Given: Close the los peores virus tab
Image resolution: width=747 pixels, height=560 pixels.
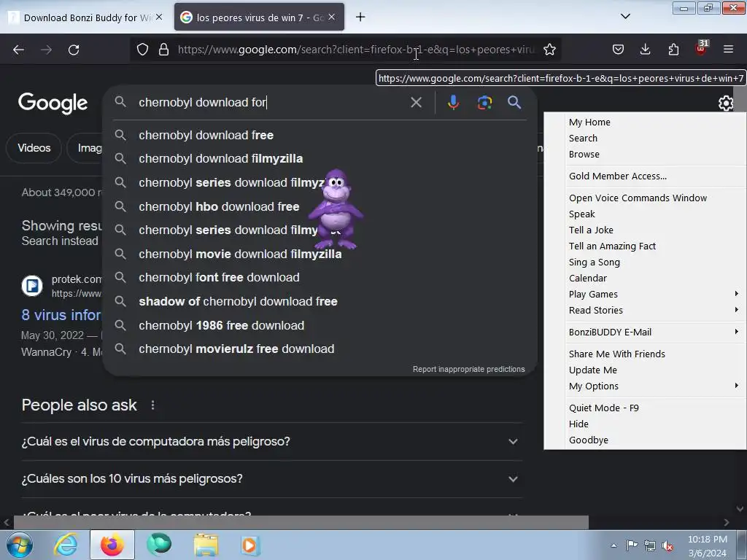Looking at the screenshot, I should (x=332, y=17).
